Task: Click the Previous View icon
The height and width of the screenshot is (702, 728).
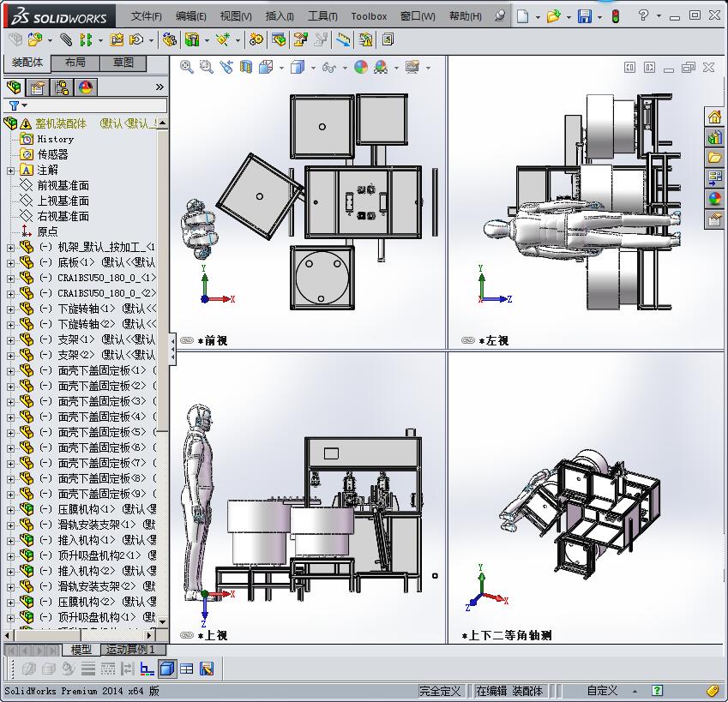Action: (226, 67)
